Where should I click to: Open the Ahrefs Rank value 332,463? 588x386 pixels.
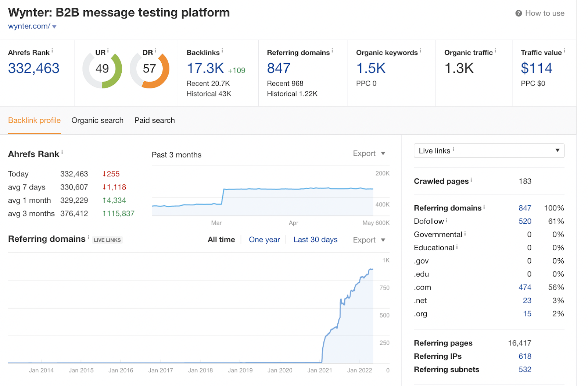[34, 68]
